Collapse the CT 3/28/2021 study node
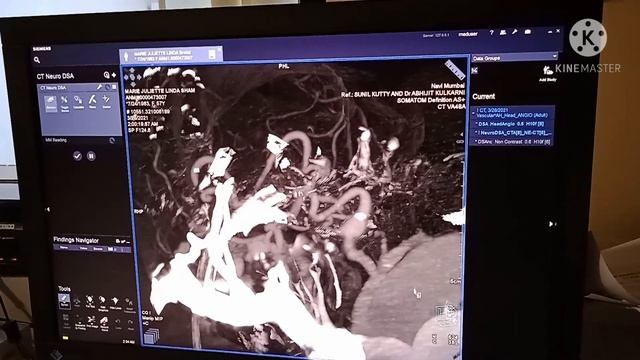 click(x=473, y=112)
